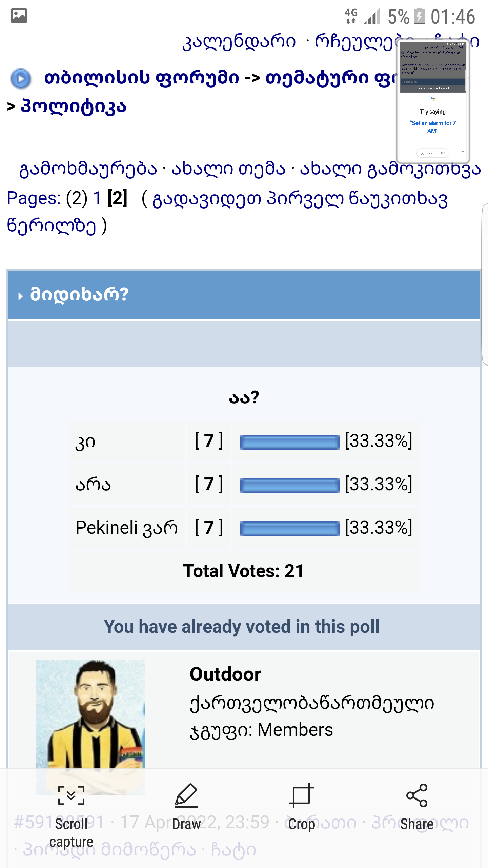
Task: Tap the Scroll capture icon
Action: coord(71,795)
